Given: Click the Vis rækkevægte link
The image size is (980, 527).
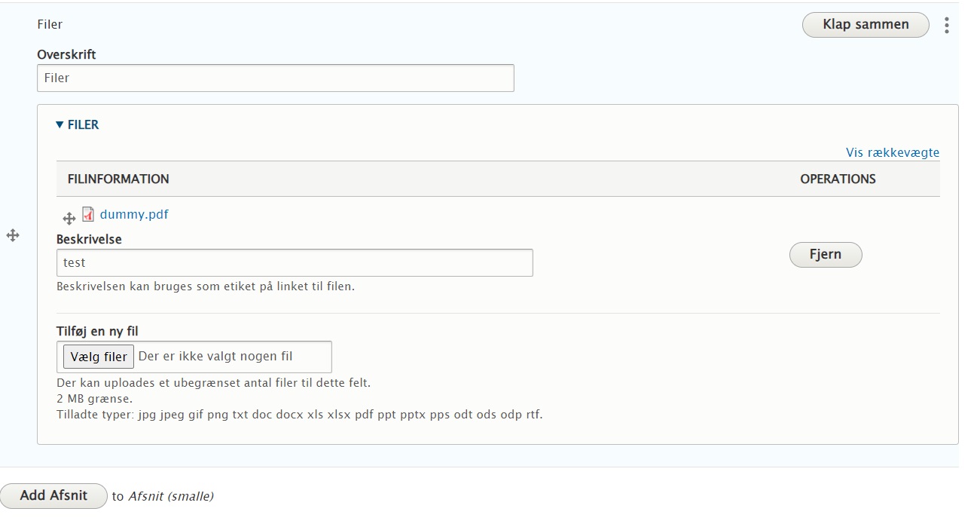Looking at the screenshot, I should click(x=892, y=152).
